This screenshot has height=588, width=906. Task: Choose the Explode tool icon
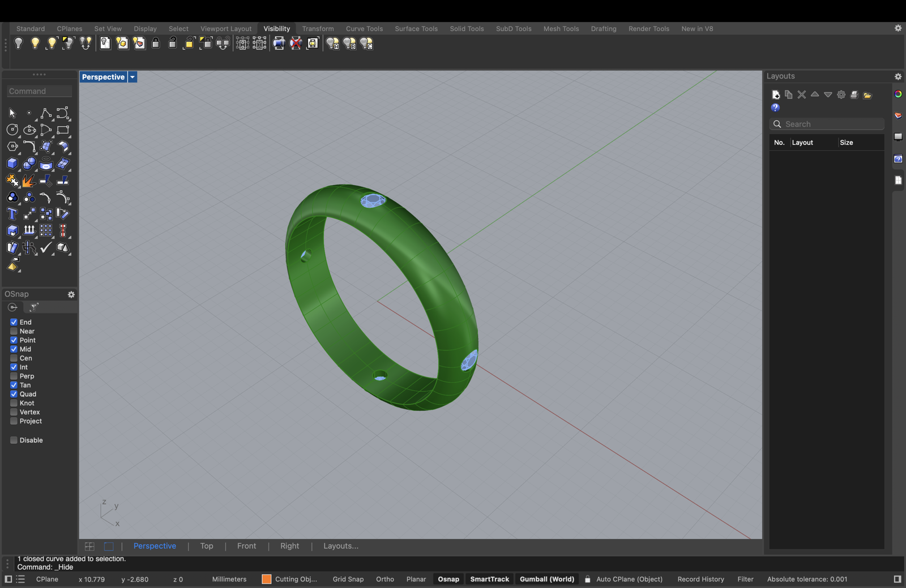[x=28, y=181]
